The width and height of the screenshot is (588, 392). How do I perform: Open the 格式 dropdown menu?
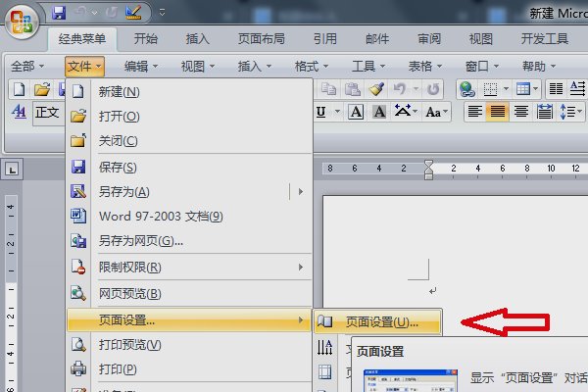coord(312,67)
